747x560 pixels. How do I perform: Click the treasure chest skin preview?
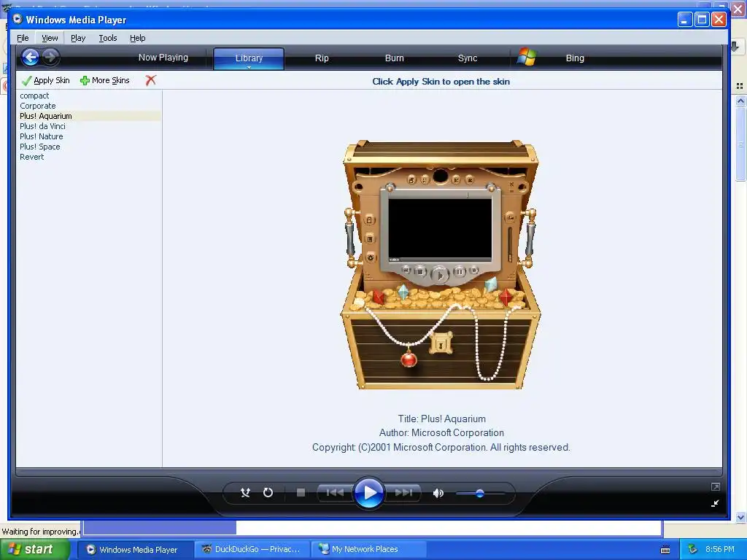coord(441,264)
